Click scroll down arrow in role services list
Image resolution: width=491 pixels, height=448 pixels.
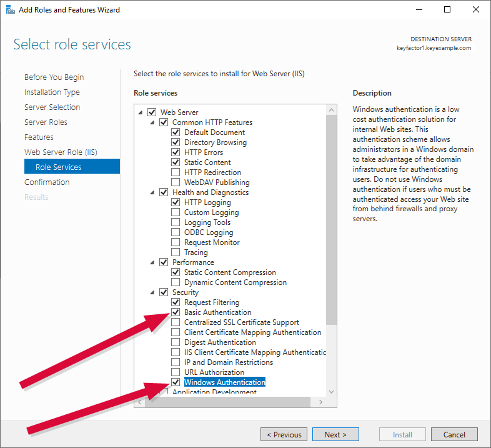tap(331, 392)
